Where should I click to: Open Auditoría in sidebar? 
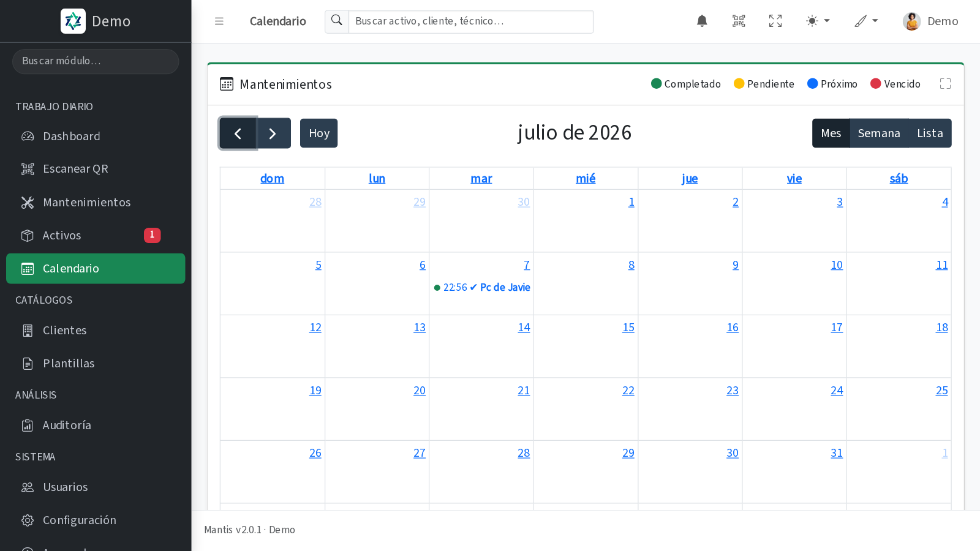point(96,425)
